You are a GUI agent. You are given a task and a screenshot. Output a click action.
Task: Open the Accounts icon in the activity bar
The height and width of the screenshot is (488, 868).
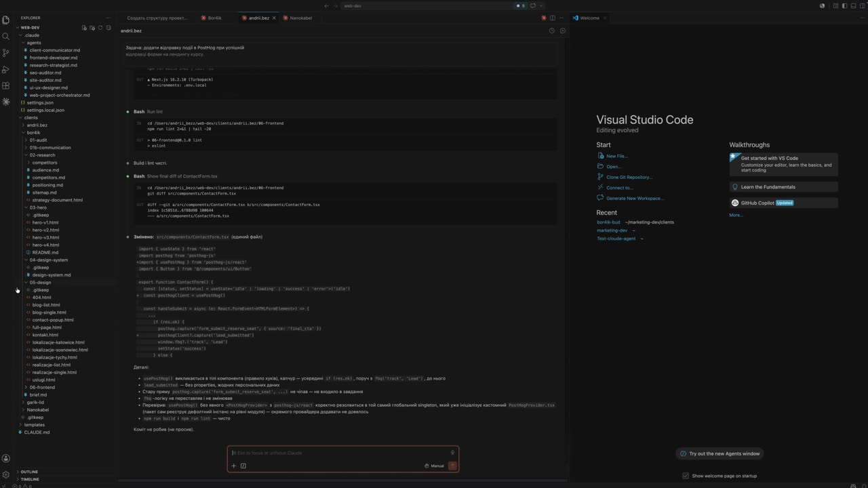click(6, 458)
